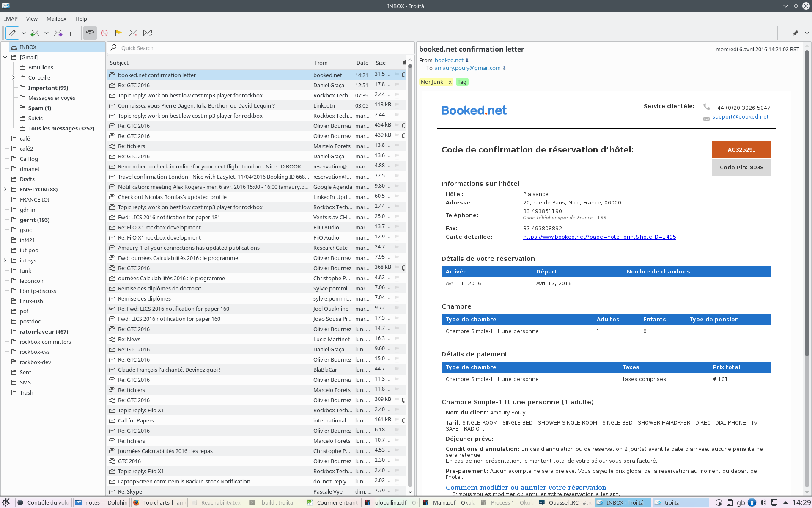812x508 pixels.
Task: Expand the Corbeille folder under Gmail
Action: 14,77
